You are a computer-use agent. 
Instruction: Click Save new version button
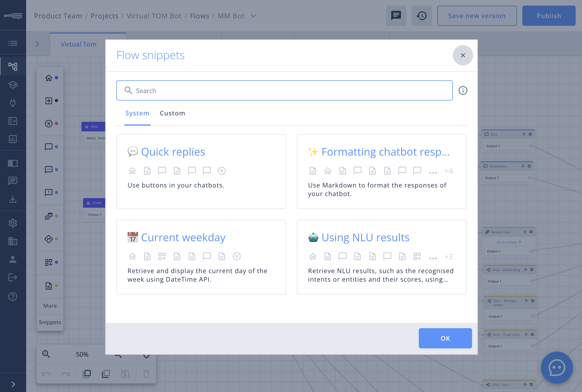tap(477, 16)
